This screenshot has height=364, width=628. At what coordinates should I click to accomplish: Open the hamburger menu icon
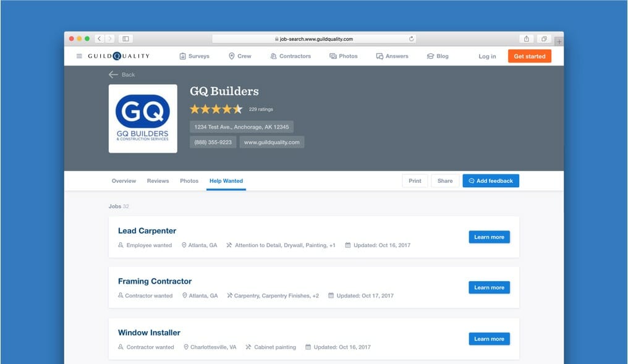[79, 56]
